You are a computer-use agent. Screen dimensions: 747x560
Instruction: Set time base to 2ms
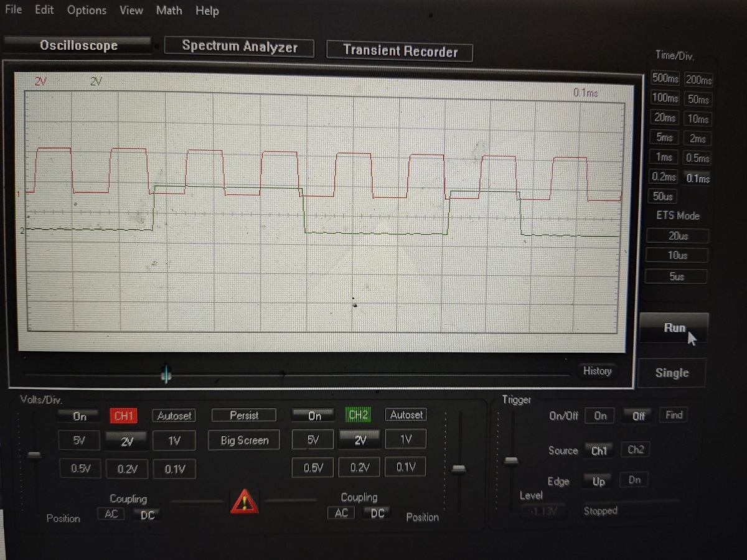pyautogui.click(x=697, y=138)
